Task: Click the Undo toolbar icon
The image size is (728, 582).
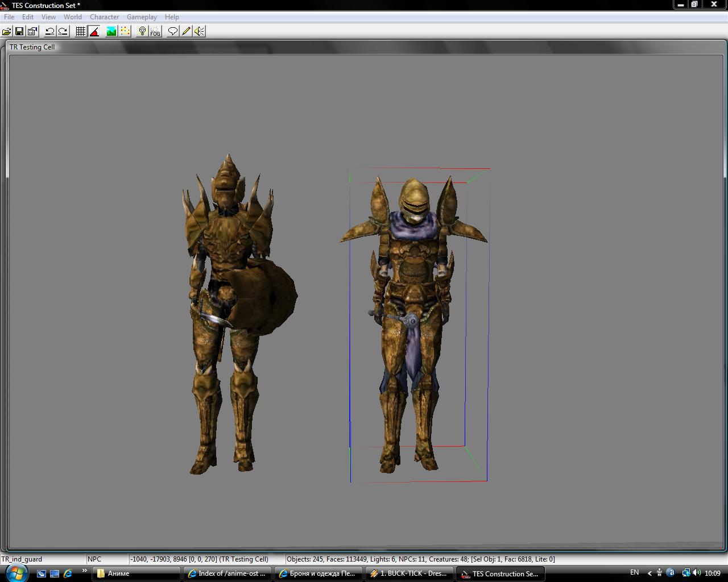Action: tap(50, 31)
